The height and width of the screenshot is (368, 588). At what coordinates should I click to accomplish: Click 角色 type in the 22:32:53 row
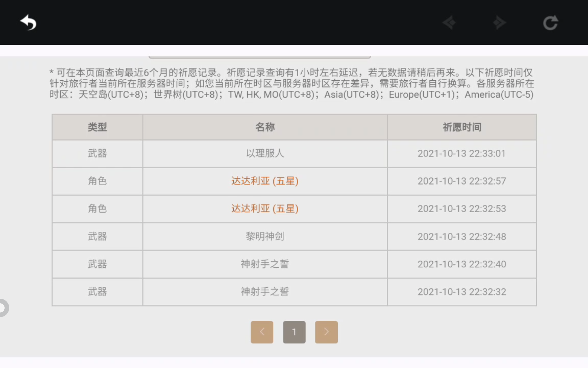[97, 209]
